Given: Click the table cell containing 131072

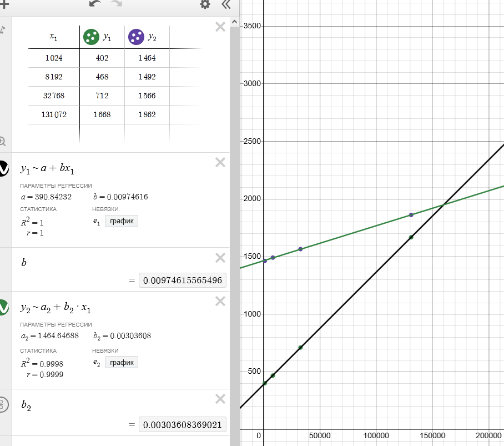Looking at the screenshot, I should tap(54, 115).
